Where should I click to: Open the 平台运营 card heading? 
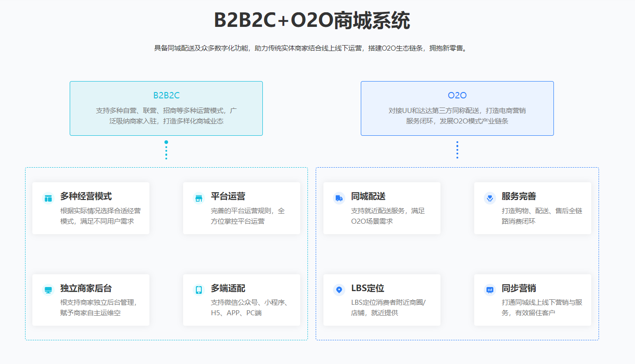228,196
